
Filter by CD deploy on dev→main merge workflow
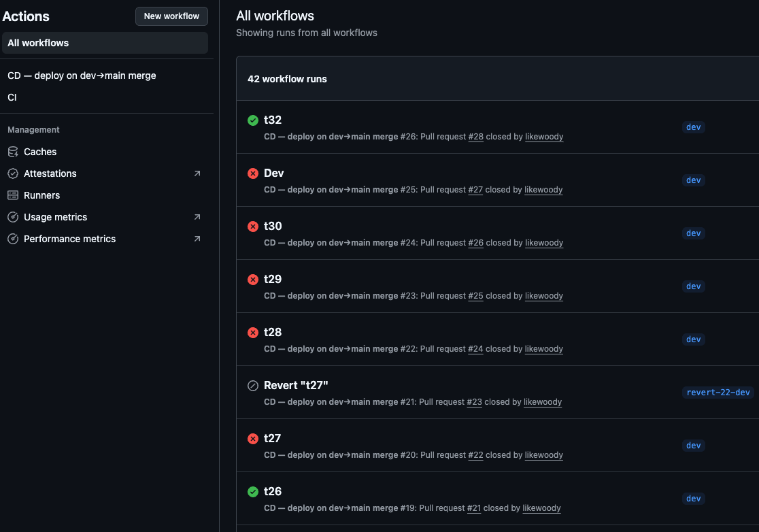coord(82,76)
